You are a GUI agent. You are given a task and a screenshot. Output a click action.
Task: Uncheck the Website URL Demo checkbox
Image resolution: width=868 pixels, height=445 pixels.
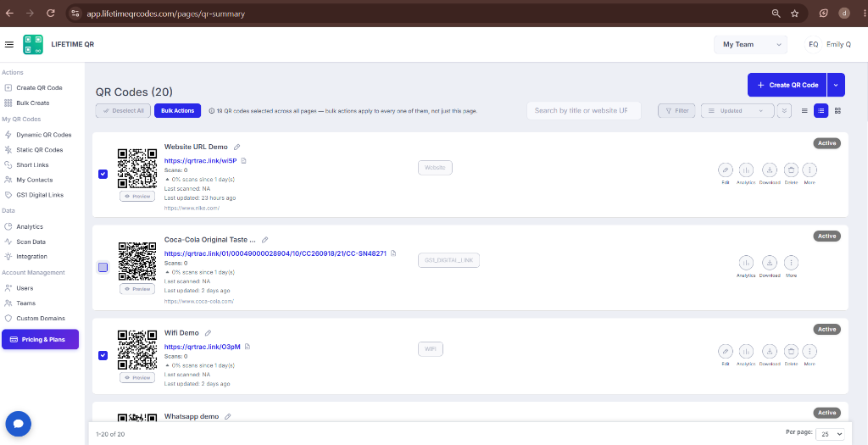pos(103,175)
